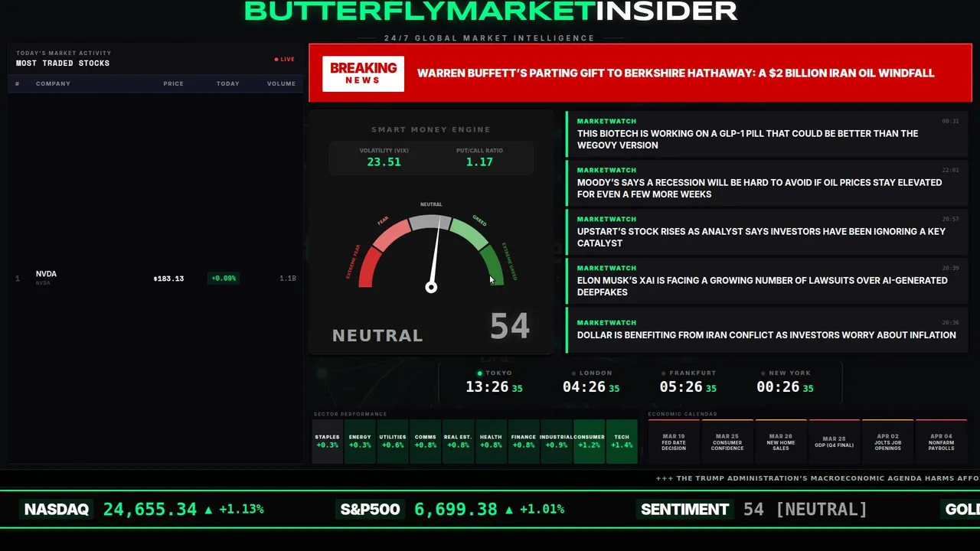Click the Put/Call Ratio value 1.17
980x551 pixels.
click(x=479, y=162)
